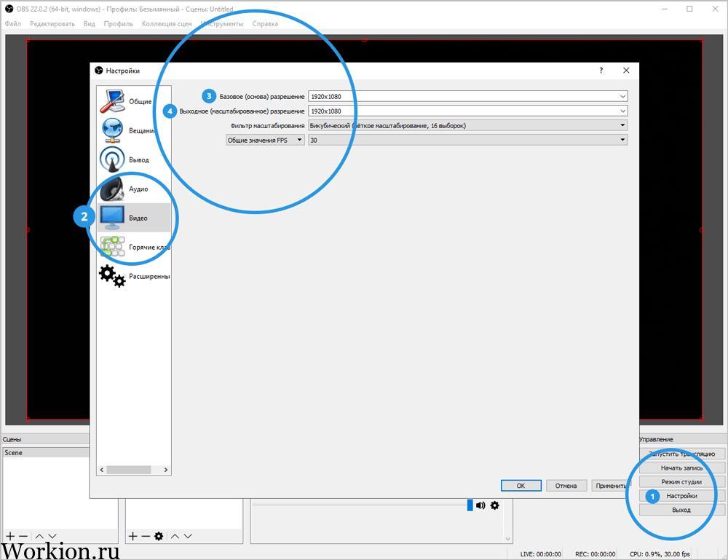Open the Advanced (Расширенные) gears icon
The image size is (728, 560).
[112, 276]
